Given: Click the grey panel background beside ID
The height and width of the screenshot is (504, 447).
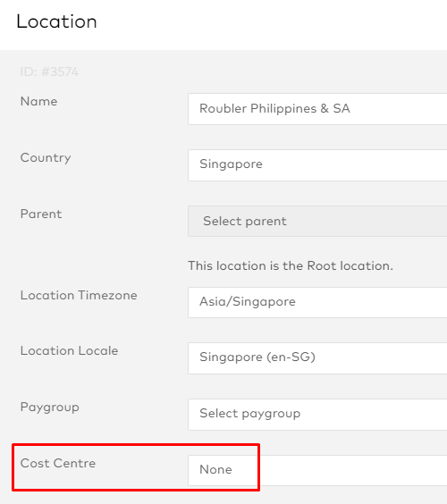Looking at the screenshot, I should pos(257,71).
